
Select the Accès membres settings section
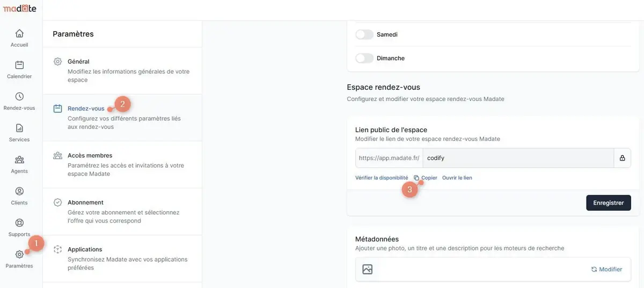click(x=122, y=164)
